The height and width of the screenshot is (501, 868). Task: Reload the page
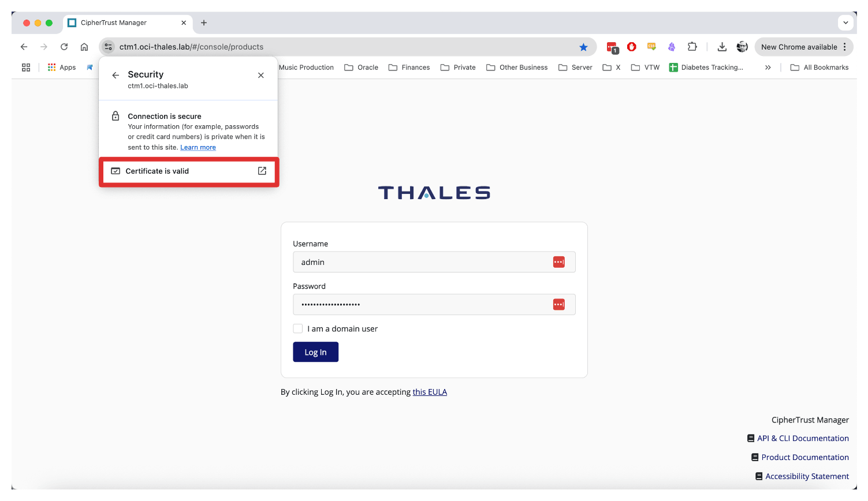point(64,47)
